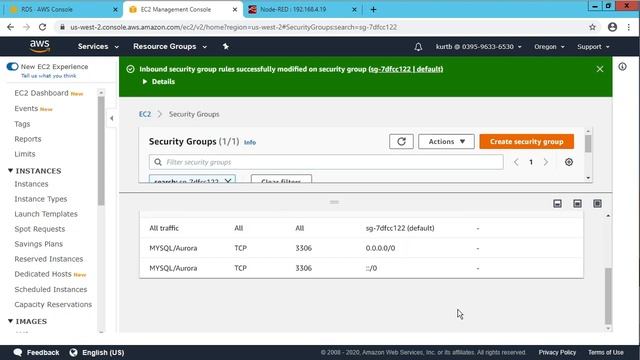This screenshot has width=640, height=360.
Task: Go back in browser history
Action: [11, 27]
